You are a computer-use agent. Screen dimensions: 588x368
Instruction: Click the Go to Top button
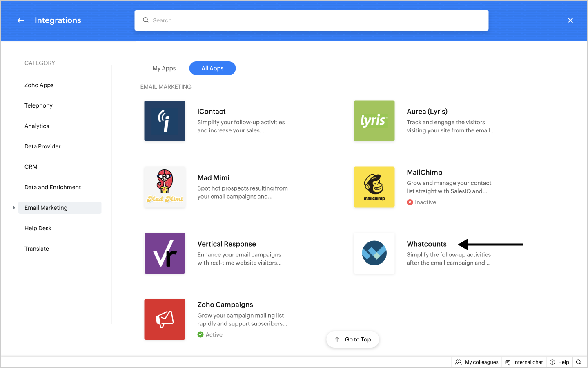(x=353, y=339)
